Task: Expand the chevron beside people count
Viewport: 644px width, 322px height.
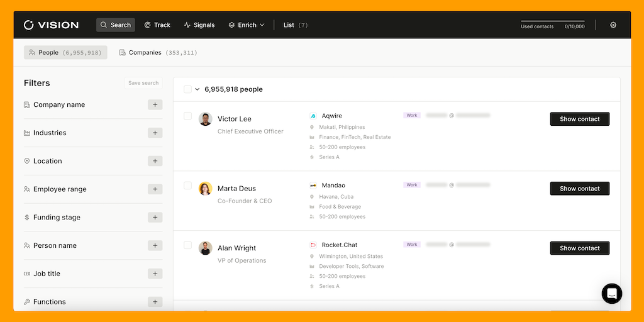Action: pyautogui.click(x=197, y=89)
